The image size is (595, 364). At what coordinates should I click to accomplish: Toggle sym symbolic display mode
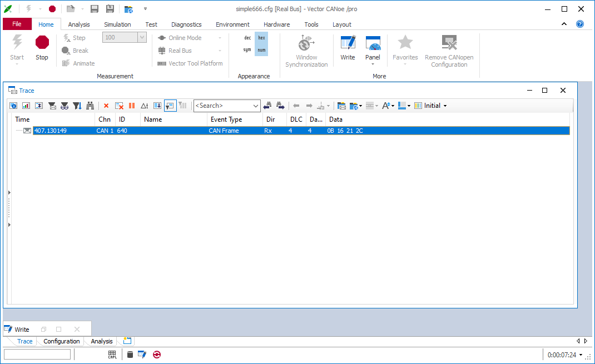(247, 50)
